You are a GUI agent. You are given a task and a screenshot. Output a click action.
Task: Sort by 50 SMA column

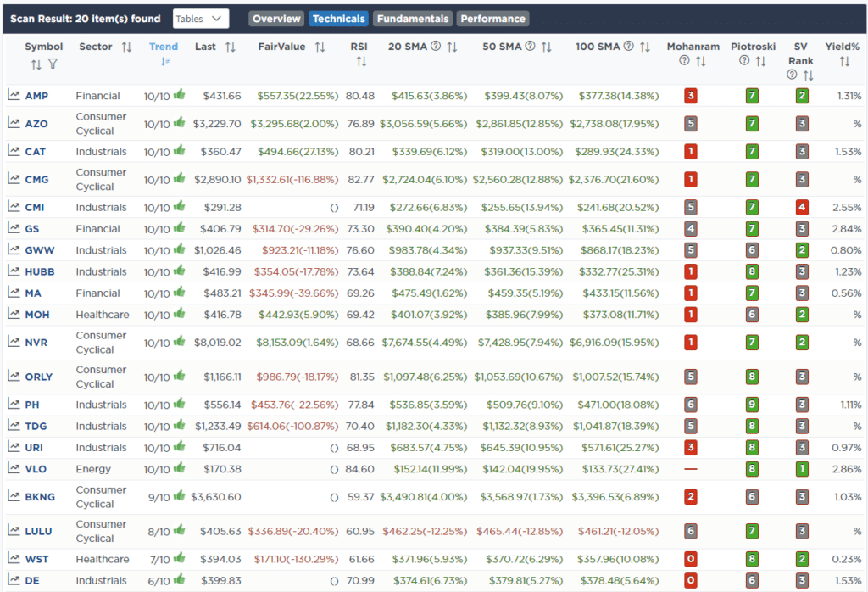[x=547, y=47]
